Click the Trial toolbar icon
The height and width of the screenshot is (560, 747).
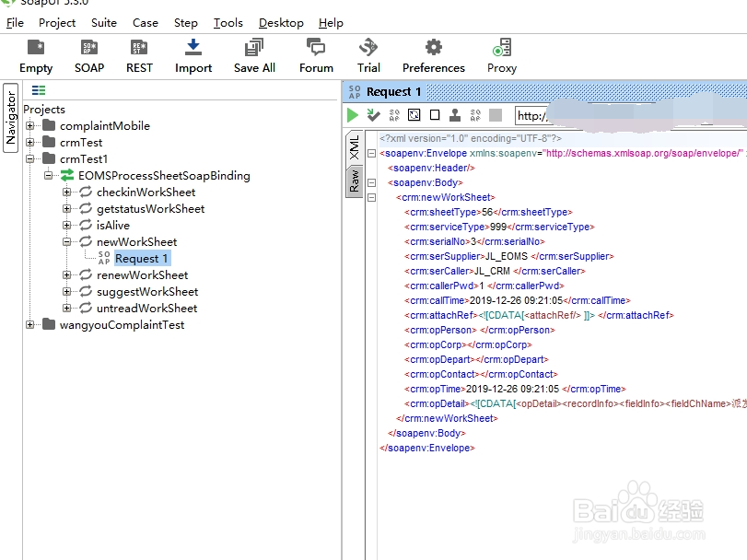pyautogui.click(x=368, y=57)
